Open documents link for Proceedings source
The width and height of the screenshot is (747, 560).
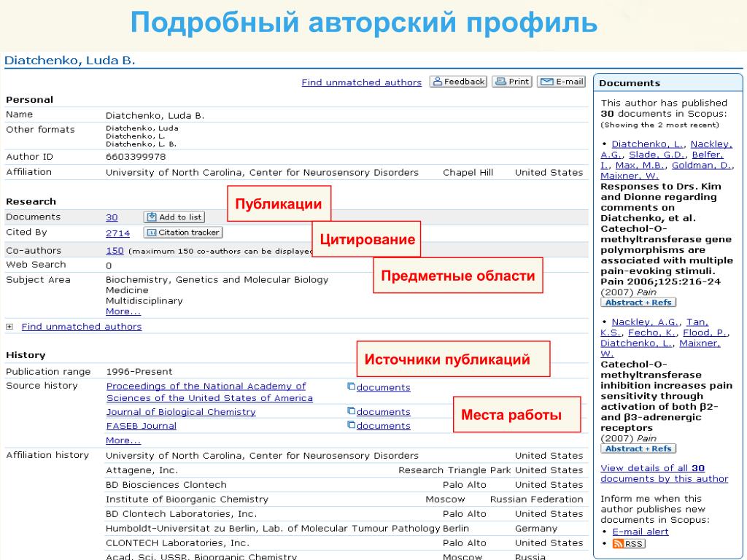[x=384, y=388]
